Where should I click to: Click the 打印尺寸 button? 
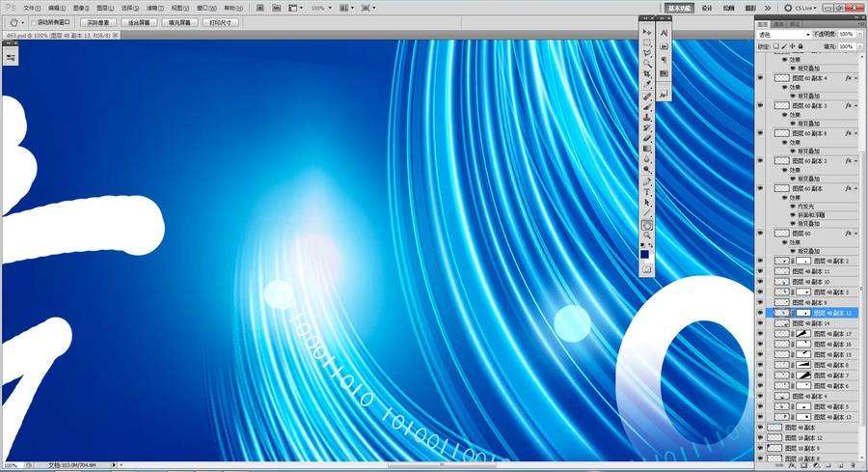tap(221, 23)
